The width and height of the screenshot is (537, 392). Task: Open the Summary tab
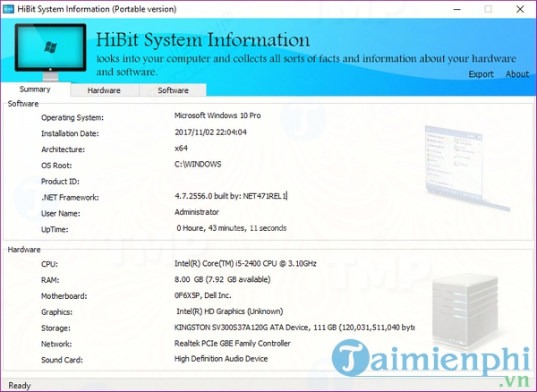pos(35,89)
